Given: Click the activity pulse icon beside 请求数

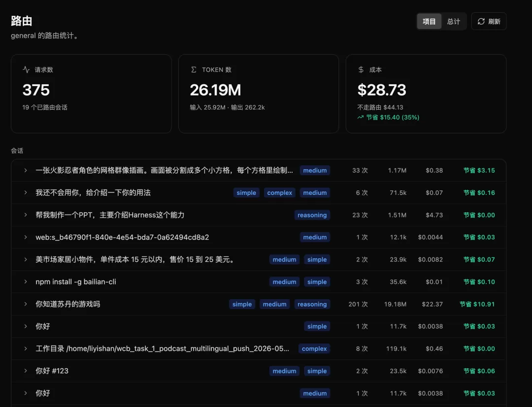Looking at the screenshot, I should 26,69.
